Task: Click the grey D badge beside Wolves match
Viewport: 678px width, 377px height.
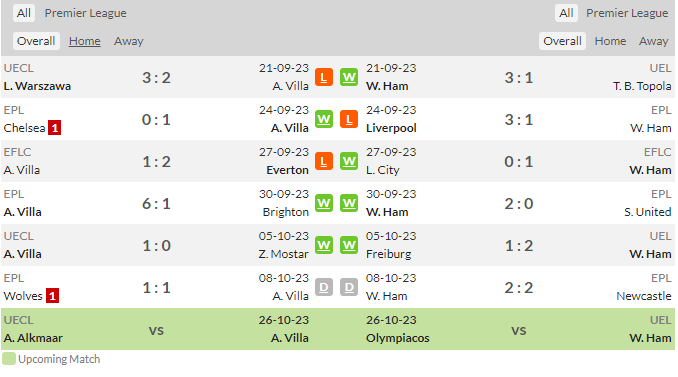Action: pos(323,287)
